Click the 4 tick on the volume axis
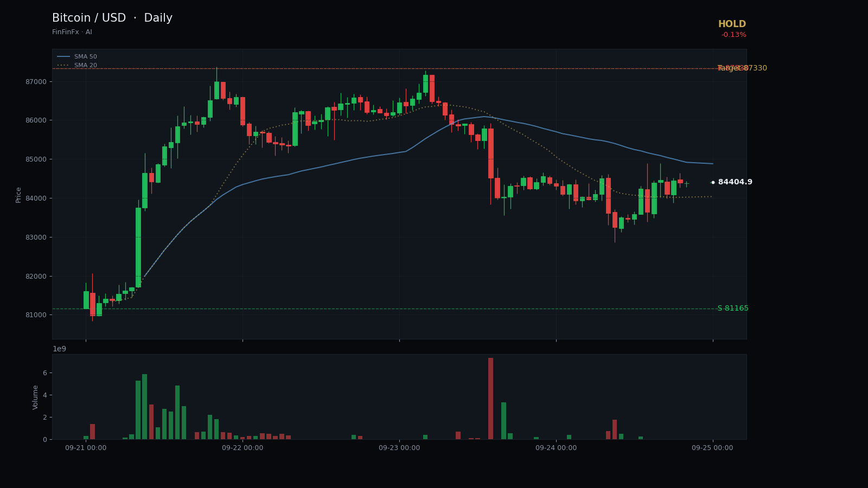The width and height of the screenshot is (868, 488). coord(44,395)
